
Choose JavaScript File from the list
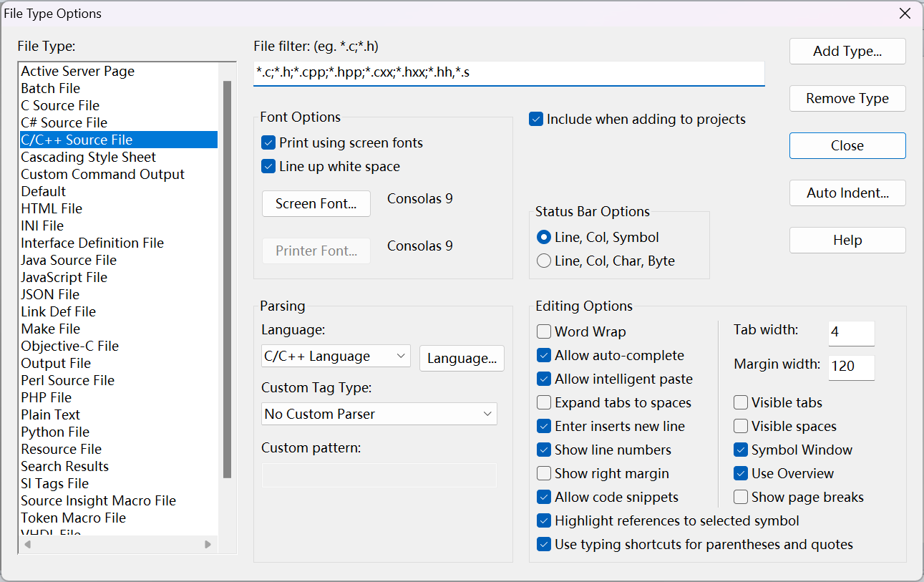pos(64,277)
